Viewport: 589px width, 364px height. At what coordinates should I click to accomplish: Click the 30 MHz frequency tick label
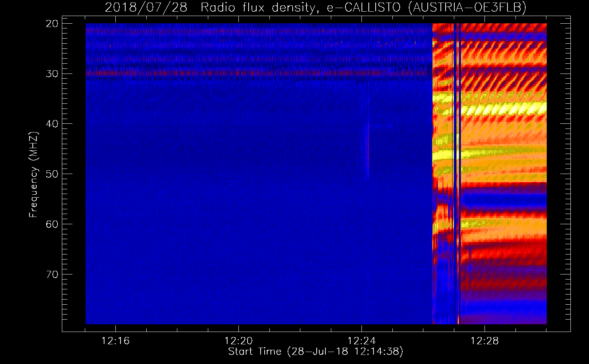tap(52, 74)
